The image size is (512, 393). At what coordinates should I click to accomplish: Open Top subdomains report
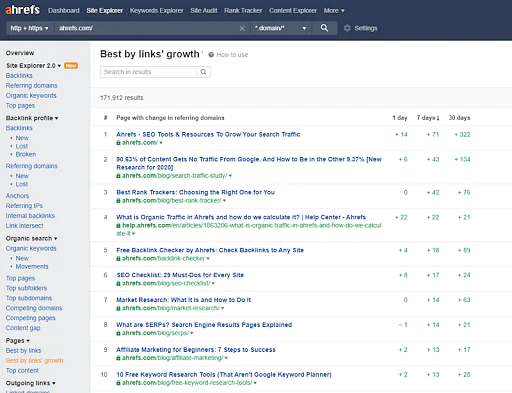point(29,298)
